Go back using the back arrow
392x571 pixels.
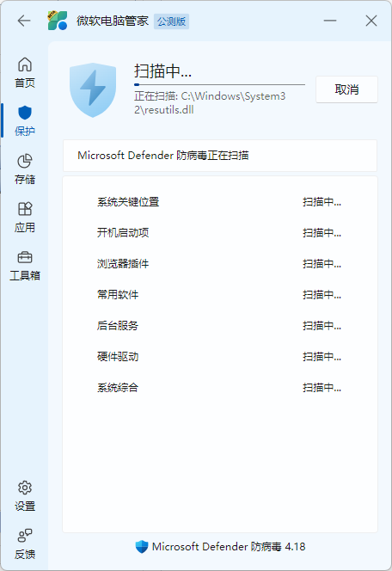point(24,21)
